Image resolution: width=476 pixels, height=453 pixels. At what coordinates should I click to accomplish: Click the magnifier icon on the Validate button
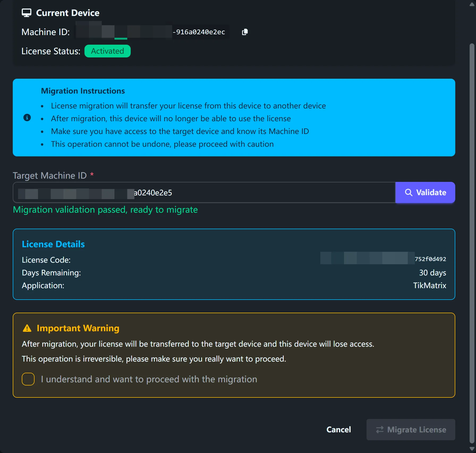tap(409, 192)
